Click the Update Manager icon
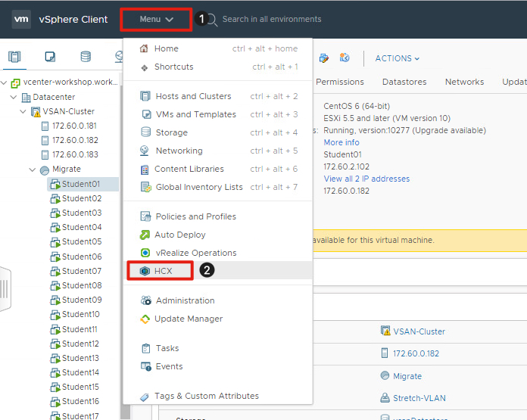The height and width of the screenshot is (420, 527). pos(145,319)
